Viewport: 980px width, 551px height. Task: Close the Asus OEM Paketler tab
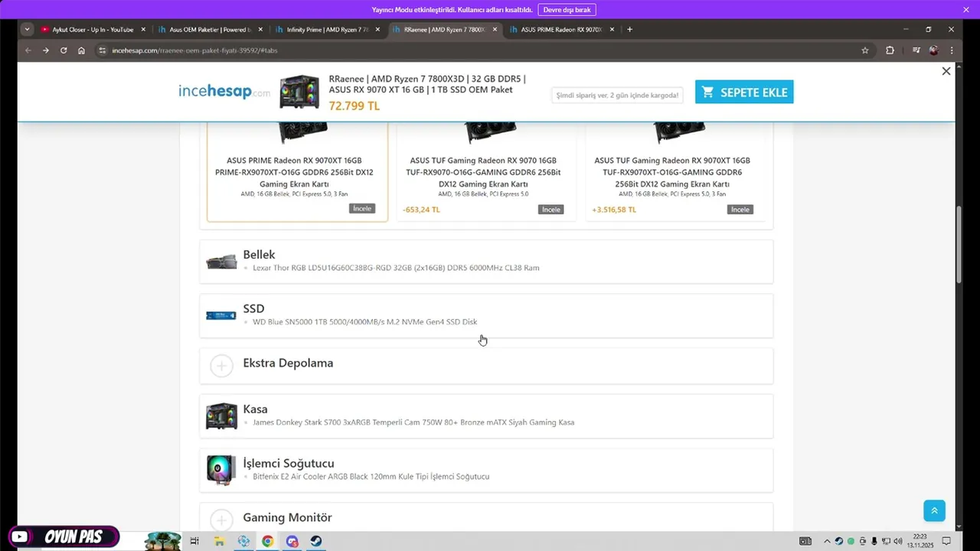(260, 29)
